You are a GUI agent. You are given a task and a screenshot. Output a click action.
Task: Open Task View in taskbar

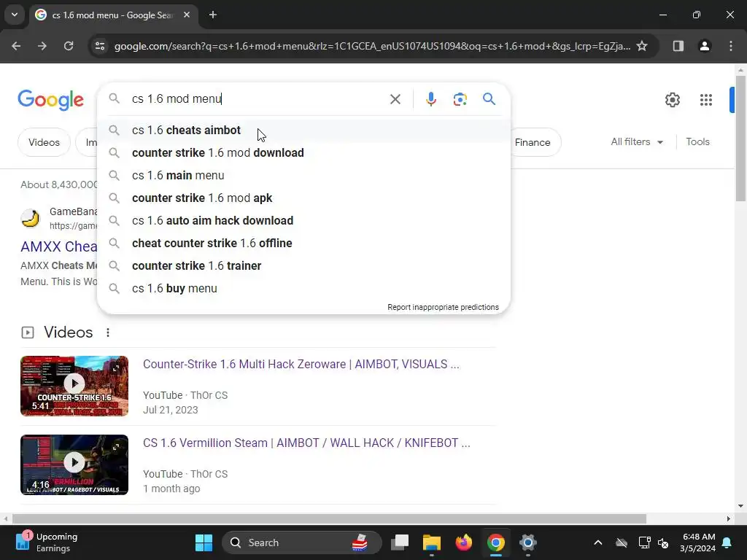coord(400,542)
